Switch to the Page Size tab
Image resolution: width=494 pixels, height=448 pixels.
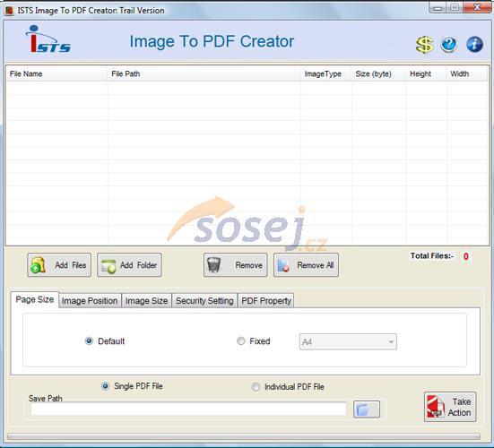pyautogui.click(x=35, y=299)
